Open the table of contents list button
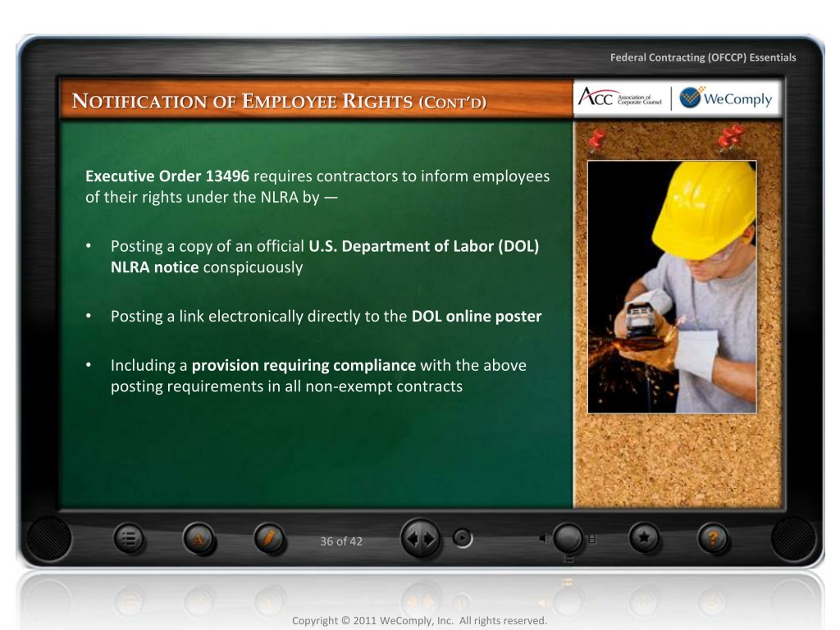This screenshot has width=840, height=630. click(x=129, y=538)
